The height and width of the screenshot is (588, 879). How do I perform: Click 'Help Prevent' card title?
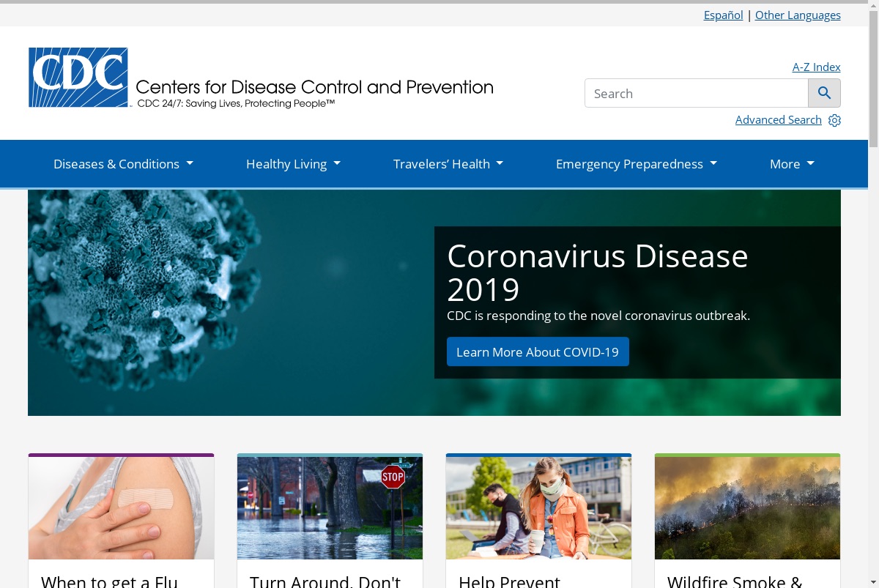(x=509, y=581)
